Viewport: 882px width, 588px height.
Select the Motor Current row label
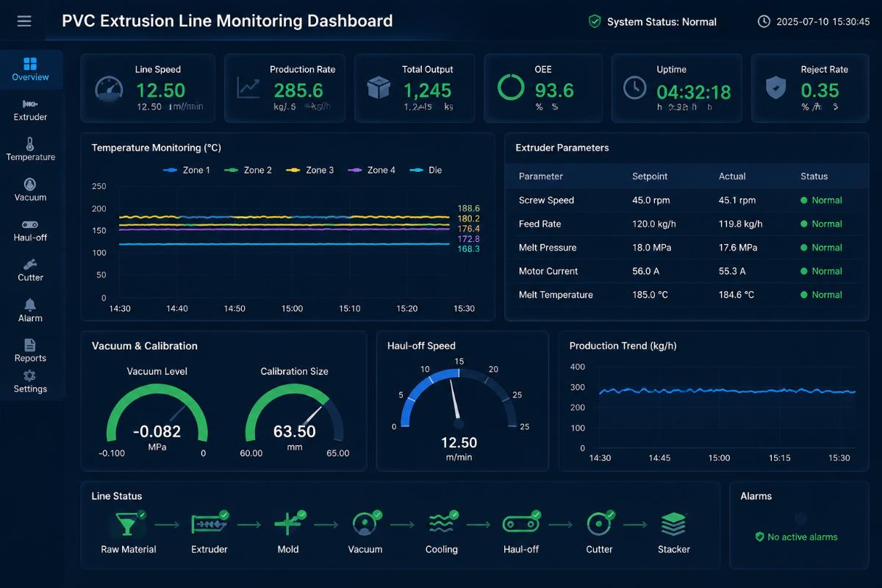[548, 270]
